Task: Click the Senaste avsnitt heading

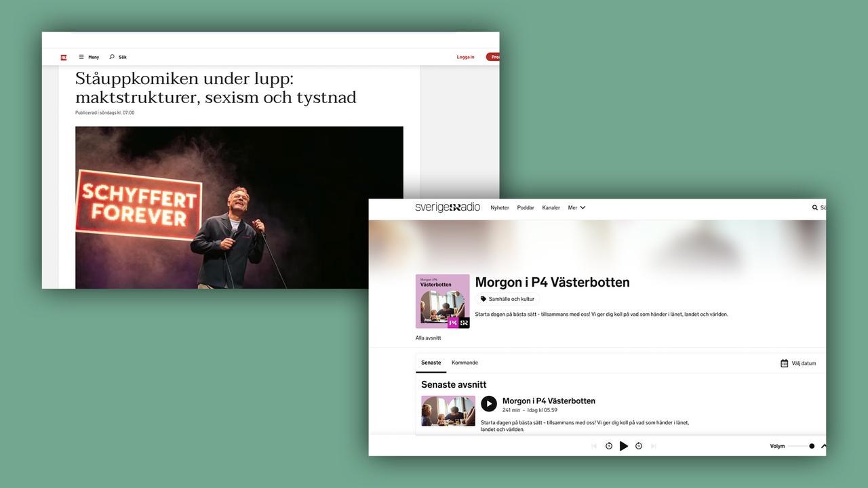Action: [454, 384]
